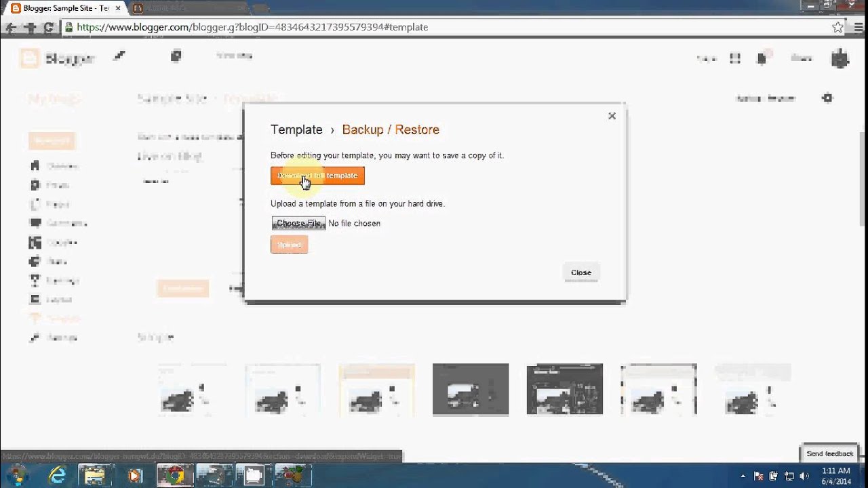The height and width of the screenshot is (488, 868).
Task: Click the view posts icon in the Blogger header
Action: click(176, 56)
